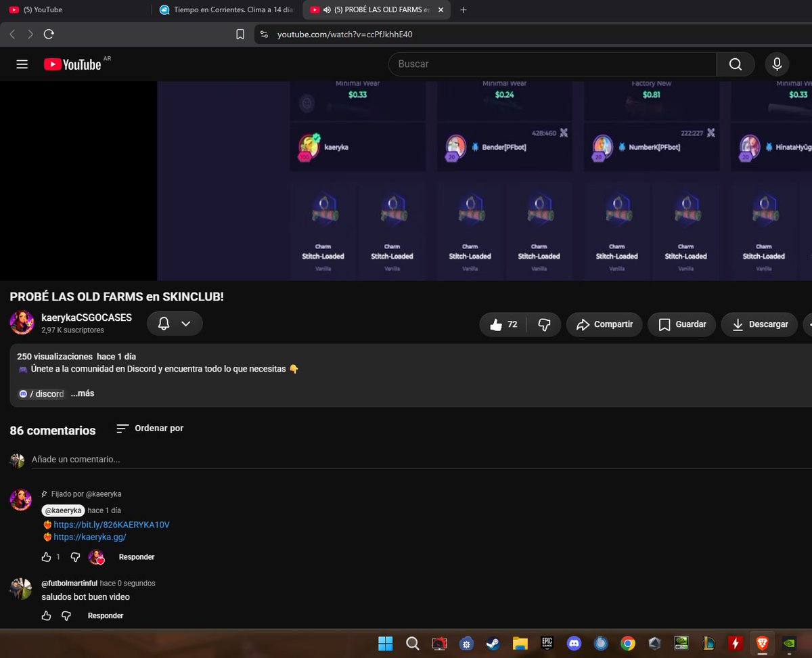Dislike the video
This screenshot has height=658, width=812.
pos(544,324)
